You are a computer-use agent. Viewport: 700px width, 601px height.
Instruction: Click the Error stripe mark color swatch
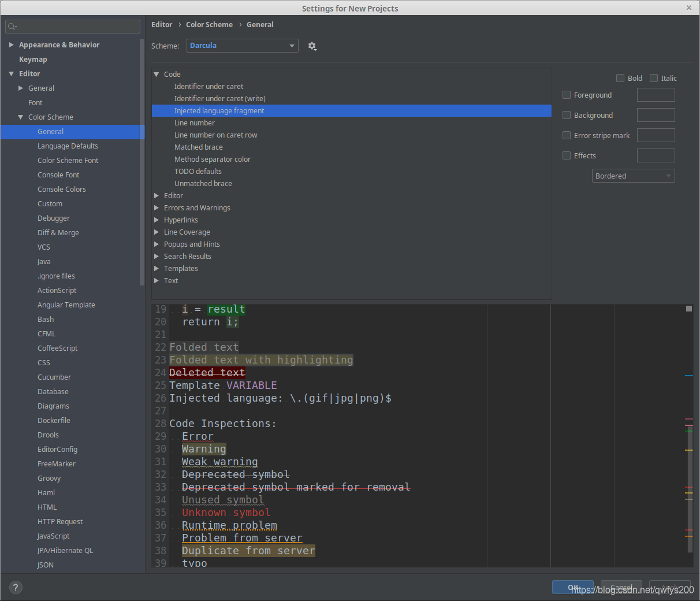click(656, 135)
